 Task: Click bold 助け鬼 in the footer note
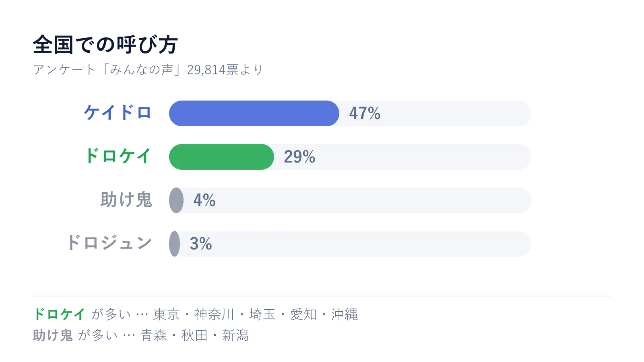tap(53, 335)
